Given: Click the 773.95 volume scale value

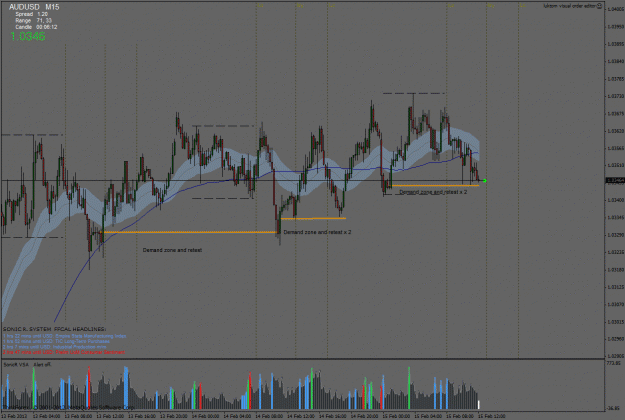Looking at the screenshot, I should (x=613, y=363).
